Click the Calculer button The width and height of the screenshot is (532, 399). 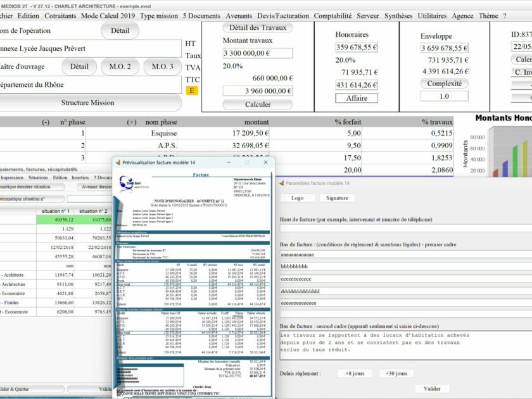[258, 104]
